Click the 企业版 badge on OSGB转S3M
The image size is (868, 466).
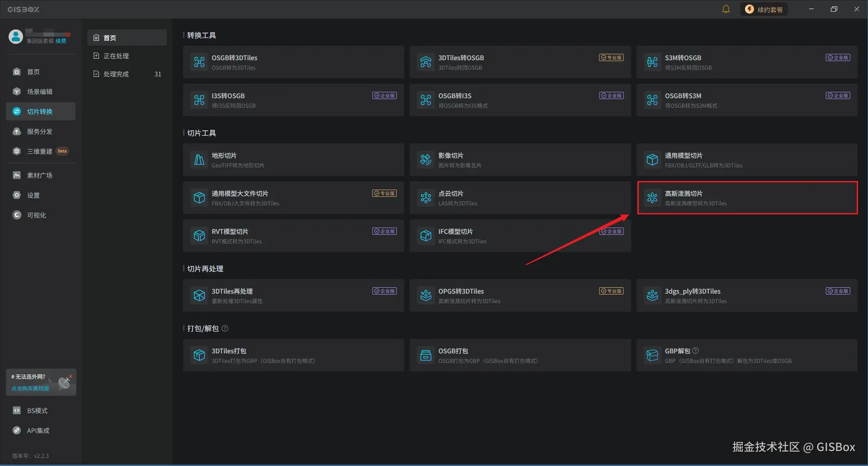(838, 95)
